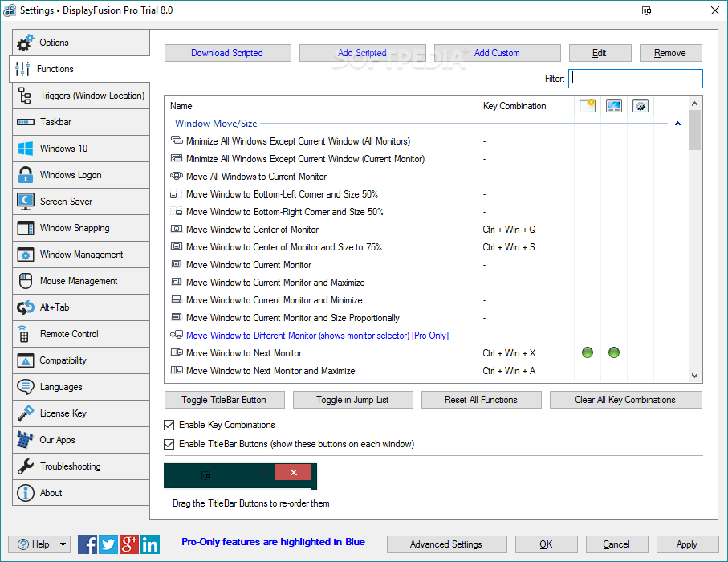Click Toggle TitleBar Button
The image size is (728, 562).
pyautogui.click(x=224, y=400)
